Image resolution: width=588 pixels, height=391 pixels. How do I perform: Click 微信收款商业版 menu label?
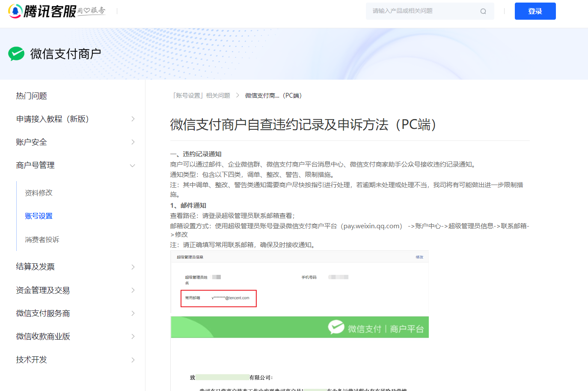coord(43,337)
